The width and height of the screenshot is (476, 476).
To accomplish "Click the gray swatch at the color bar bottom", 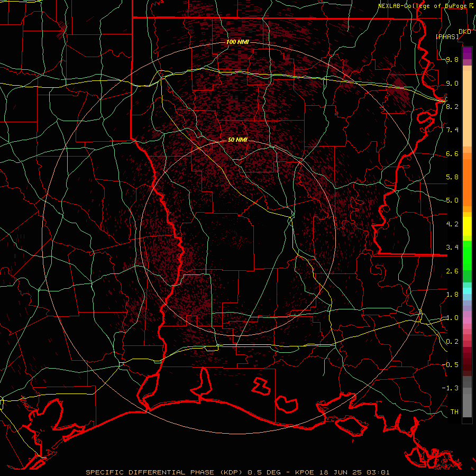I will click(467, 405).
